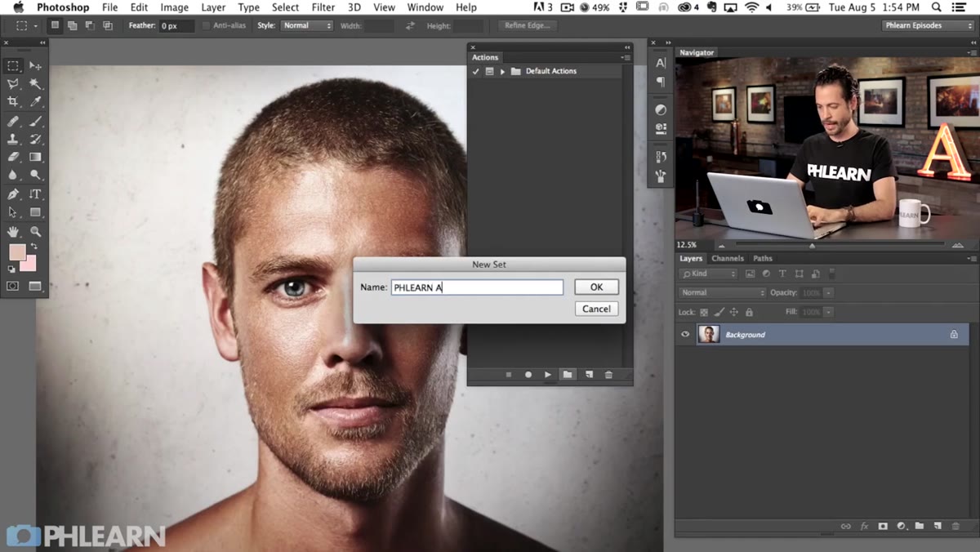Viewport: 980px width, 552px height.
Task: Select the Hand tool
Action: click(x=13, y=232)
